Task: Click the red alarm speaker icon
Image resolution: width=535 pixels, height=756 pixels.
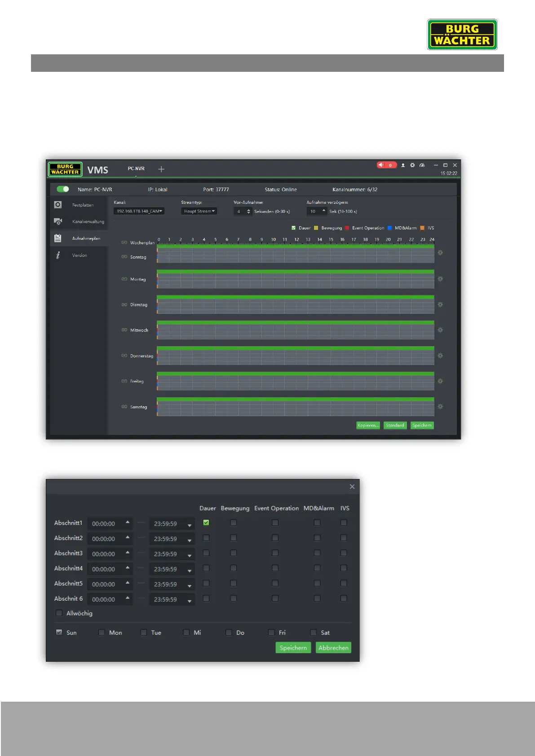Action: coord(381,165)
